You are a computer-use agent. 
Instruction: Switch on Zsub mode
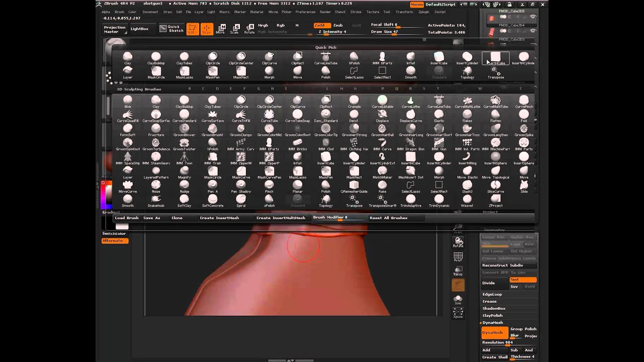338,25
